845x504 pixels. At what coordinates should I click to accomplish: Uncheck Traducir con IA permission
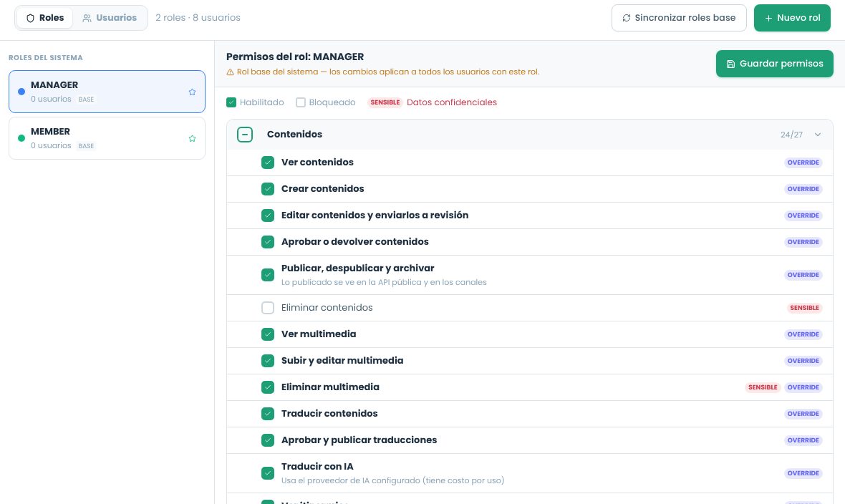tap(268, 473)
